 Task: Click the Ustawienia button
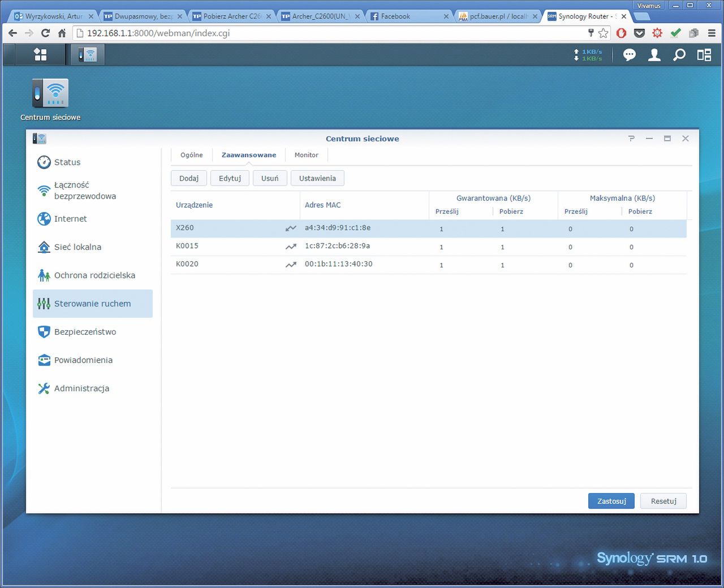(x=317, y=178)
